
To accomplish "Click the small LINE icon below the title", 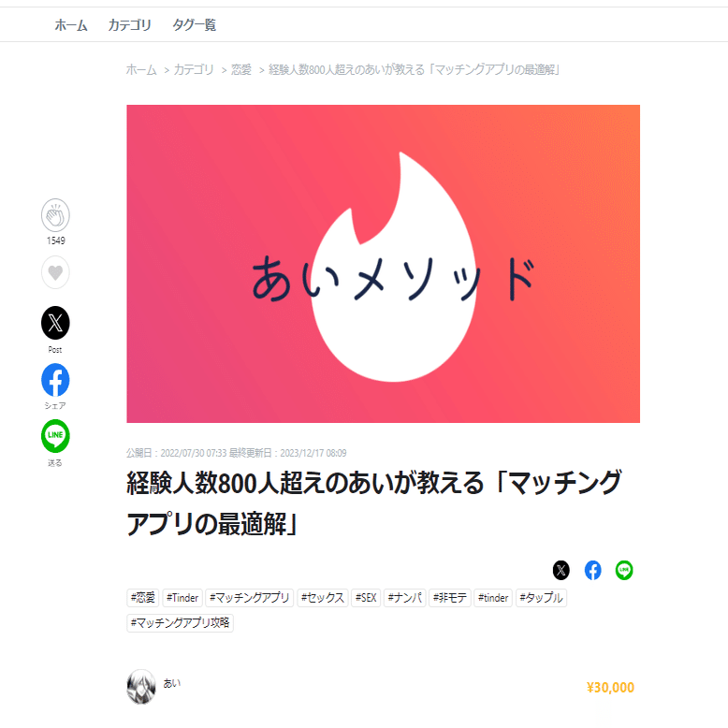I will (624, 570).
